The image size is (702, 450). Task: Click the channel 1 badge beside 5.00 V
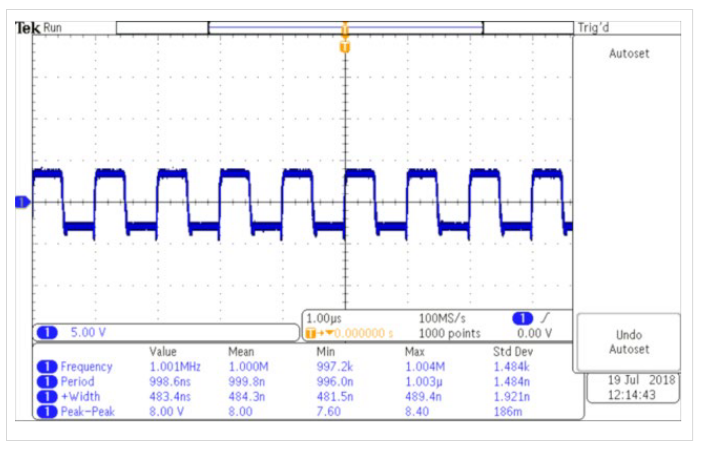(x=46, y=333)
